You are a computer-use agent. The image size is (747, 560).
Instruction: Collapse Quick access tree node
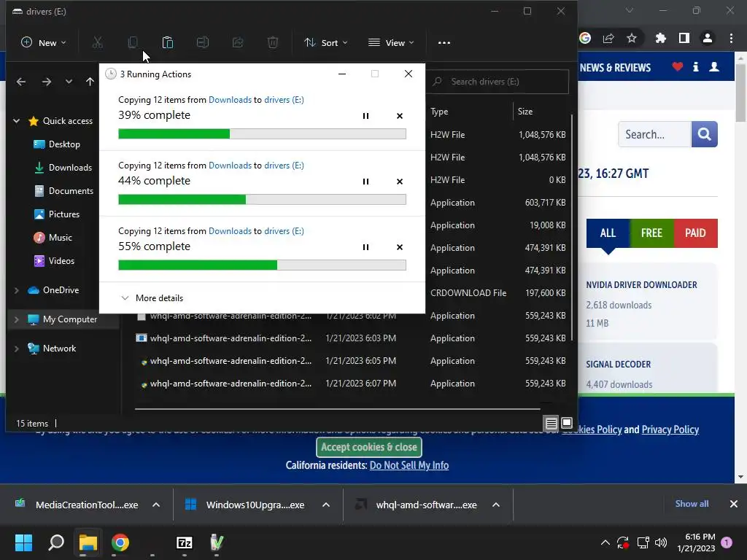click(x=17, y=121)
